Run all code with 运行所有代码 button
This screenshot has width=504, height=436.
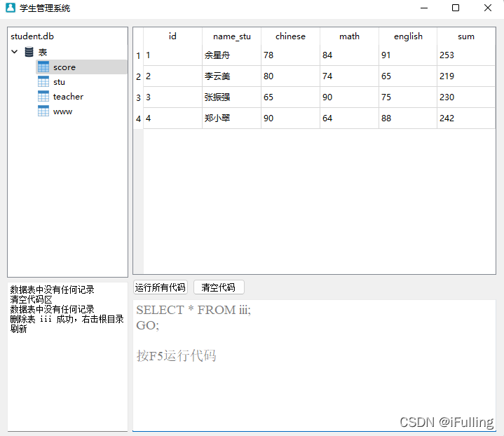161,287
